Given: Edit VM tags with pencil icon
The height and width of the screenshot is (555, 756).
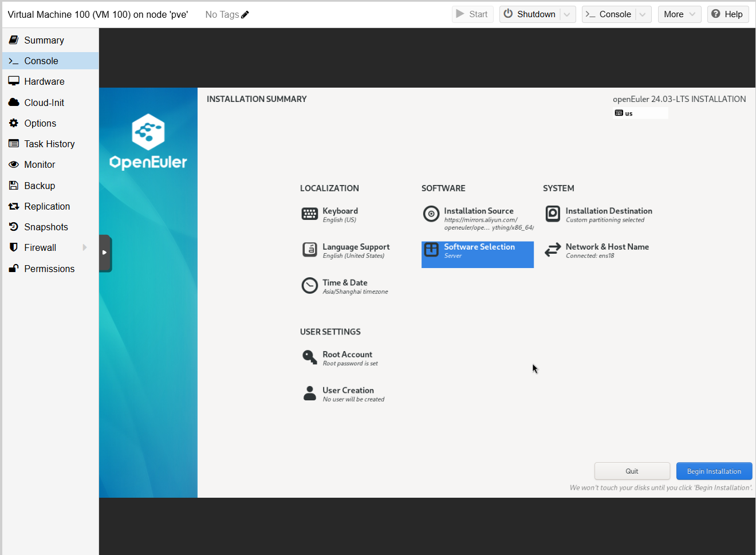Looking at the screenshot, I should [245, 15].
